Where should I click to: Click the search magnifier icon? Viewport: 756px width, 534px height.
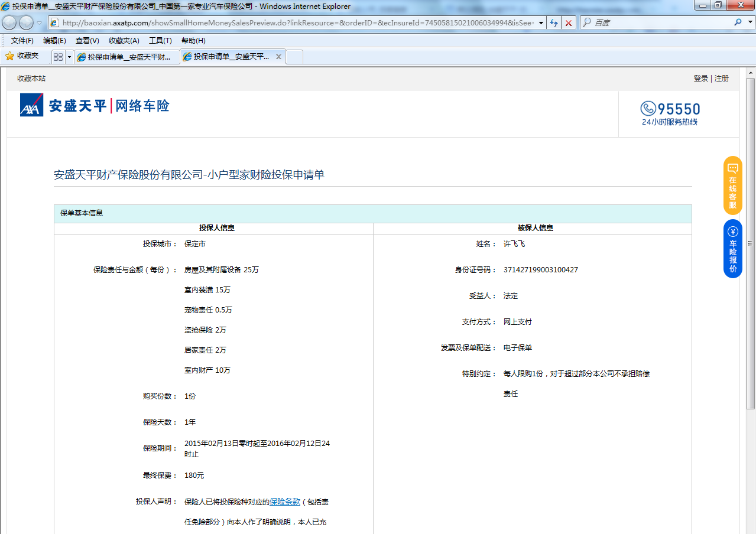738,22
